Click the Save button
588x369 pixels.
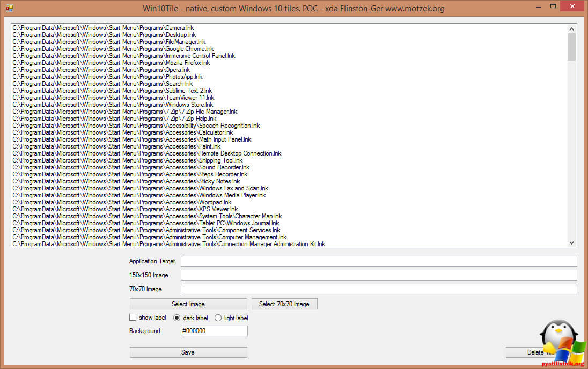point(188,352)
